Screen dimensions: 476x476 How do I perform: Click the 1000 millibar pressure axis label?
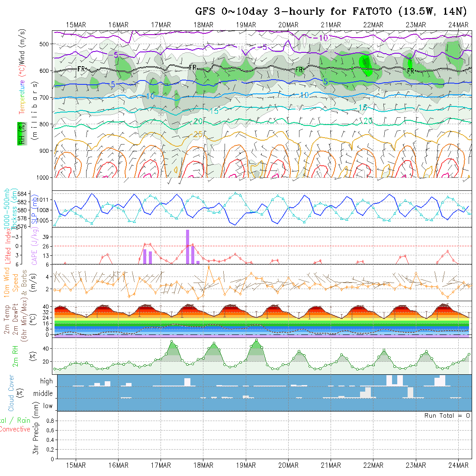coord(44,177)
